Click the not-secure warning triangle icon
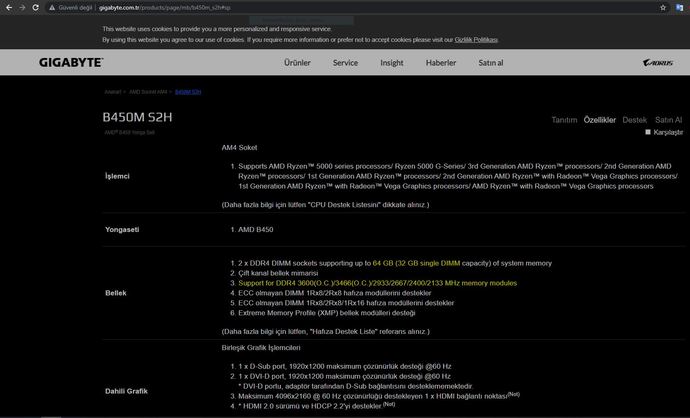 (x=52, y=7)
